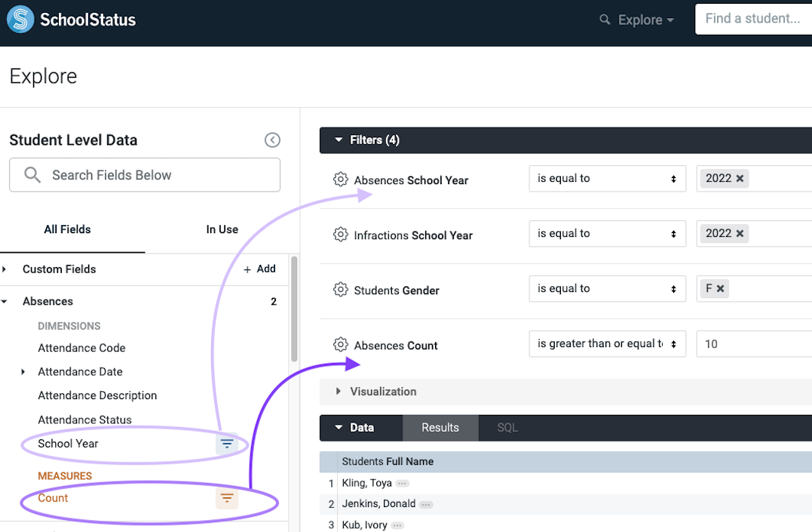Expand the Custom Fields section
This screenshot has height=532, width=812.
pyautogui.click(x=5, y=269)
